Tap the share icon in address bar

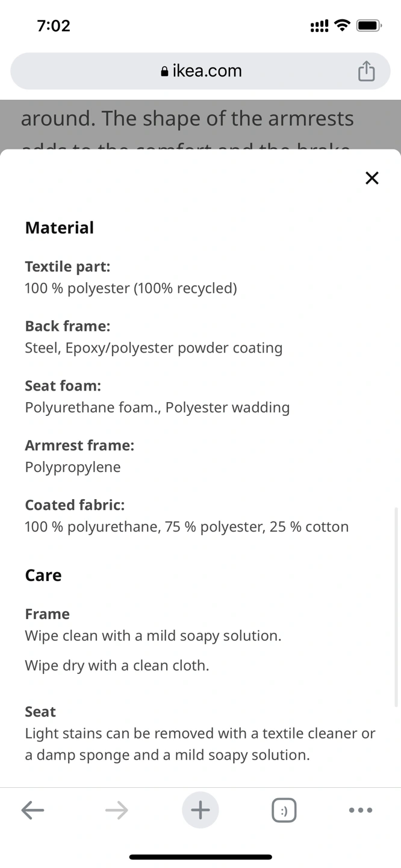click(x=366, y=71)
